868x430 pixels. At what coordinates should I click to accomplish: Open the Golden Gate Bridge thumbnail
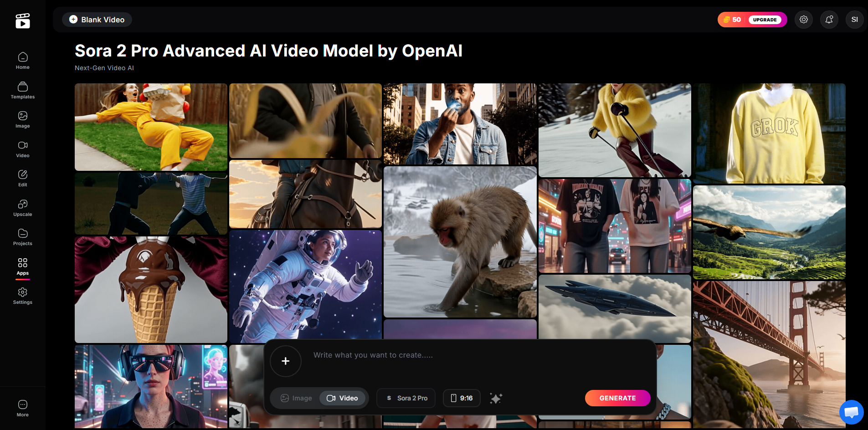coord(769,354)
